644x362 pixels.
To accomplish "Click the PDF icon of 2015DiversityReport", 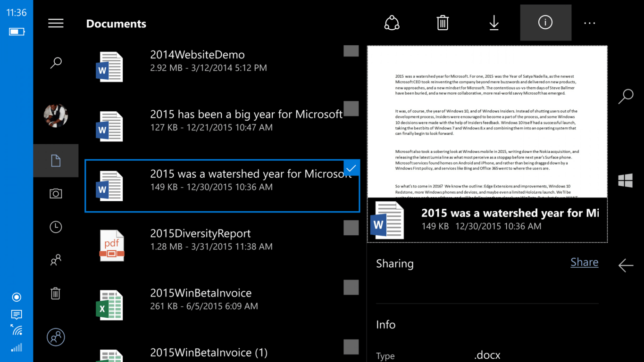I will pyautogui.click(x=112, y=246).
